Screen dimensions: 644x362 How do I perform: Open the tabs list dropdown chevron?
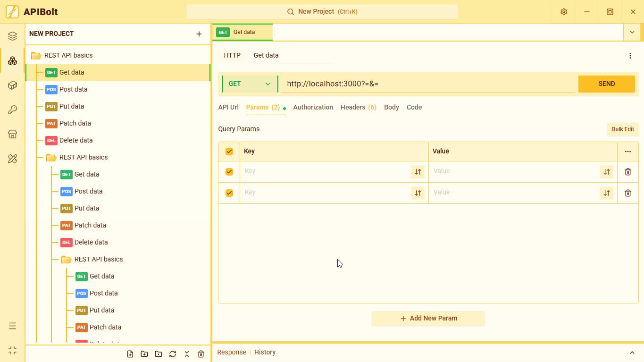click(x=632, y=32)
